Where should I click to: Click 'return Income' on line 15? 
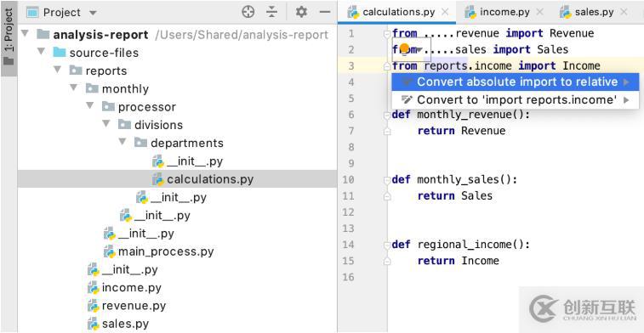pos(459,261)
